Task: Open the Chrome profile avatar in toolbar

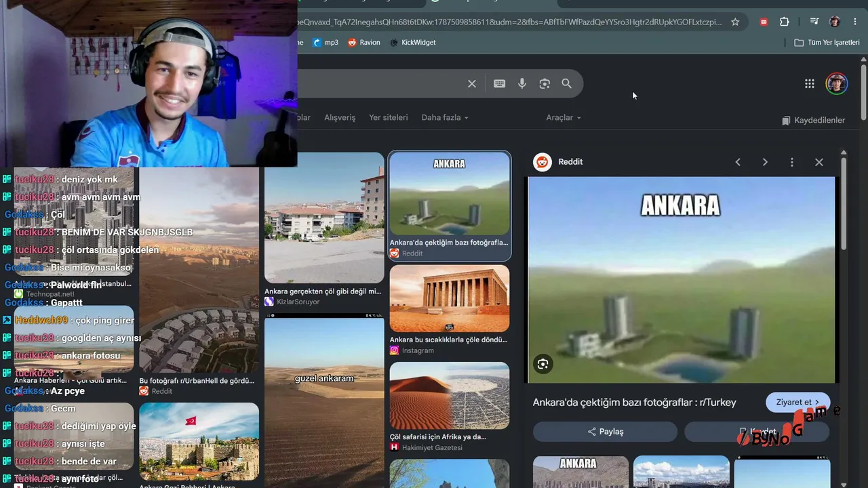Action: [x=835, y=22]
